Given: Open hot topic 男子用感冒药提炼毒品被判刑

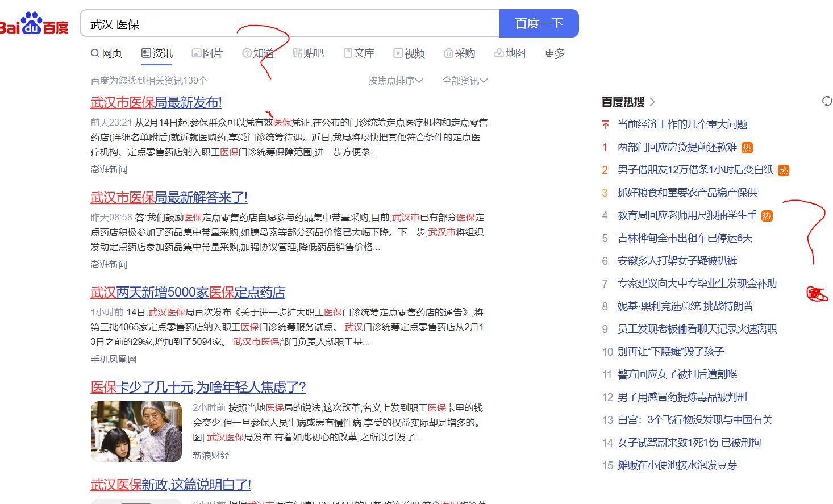Looking at the screenshot, I should [682, 397].
